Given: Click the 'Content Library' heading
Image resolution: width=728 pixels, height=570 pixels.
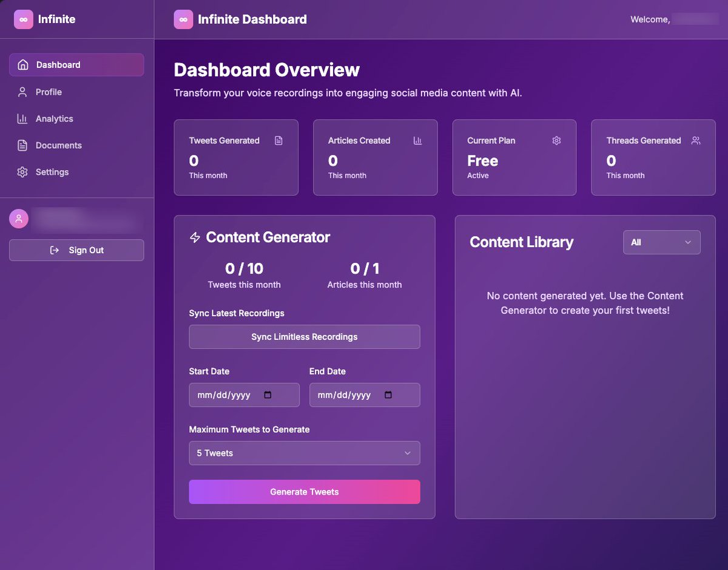Looking at the screenshot, I should click(522, 242).
